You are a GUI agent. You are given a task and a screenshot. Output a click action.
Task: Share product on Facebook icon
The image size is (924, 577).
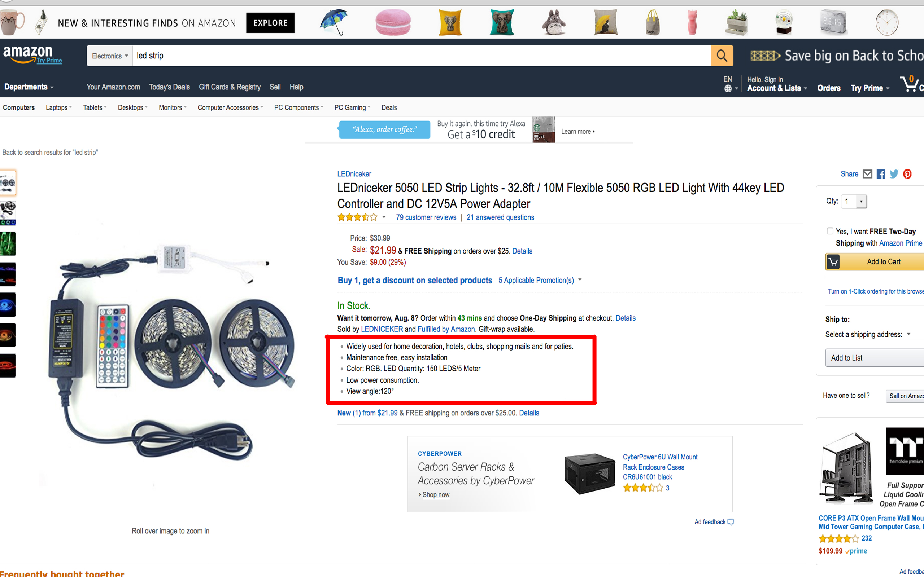pyautogui.click(x=881, y=174)
